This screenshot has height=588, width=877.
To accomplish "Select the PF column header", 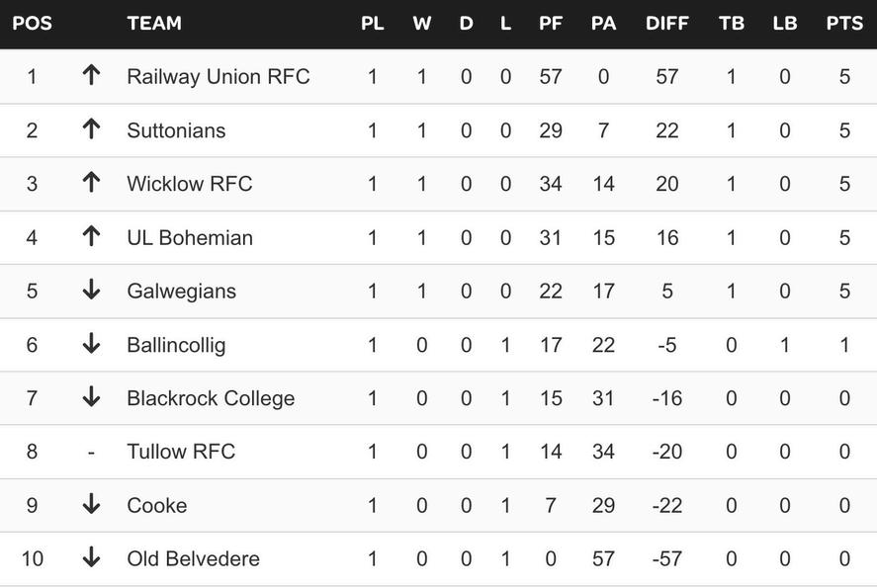I will (551, 23).
